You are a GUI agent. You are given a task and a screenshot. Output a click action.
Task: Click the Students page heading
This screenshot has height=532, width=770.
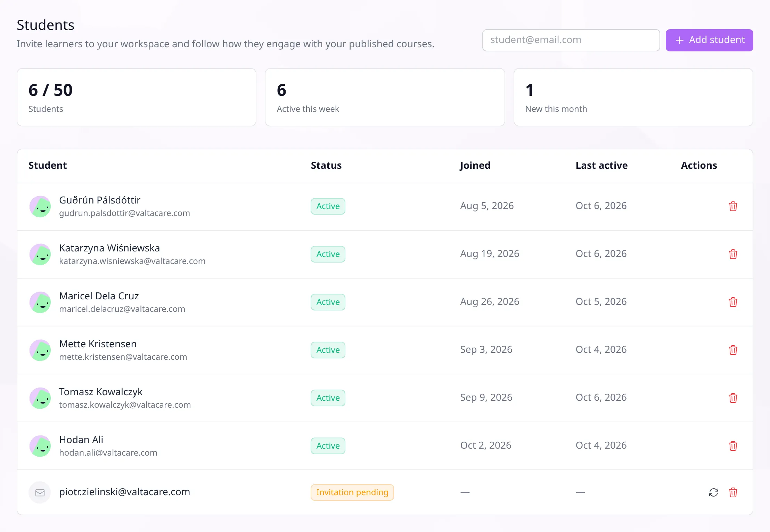tap(46, 25)
